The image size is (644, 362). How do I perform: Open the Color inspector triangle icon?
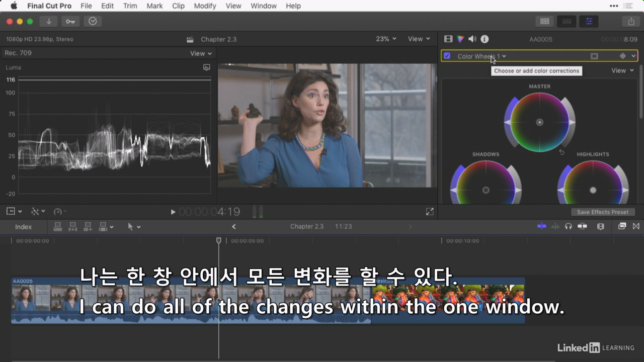[x=460, y=39]
